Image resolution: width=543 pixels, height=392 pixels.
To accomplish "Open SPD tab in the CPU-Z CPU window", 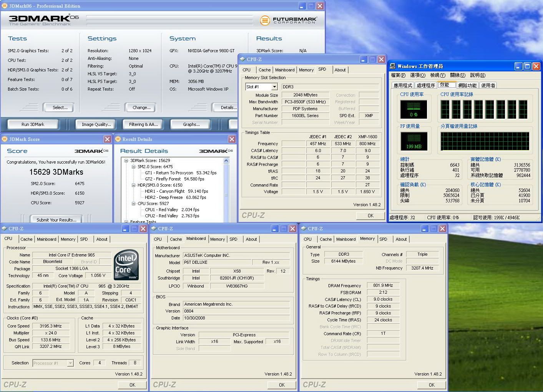I will point(84,239).
